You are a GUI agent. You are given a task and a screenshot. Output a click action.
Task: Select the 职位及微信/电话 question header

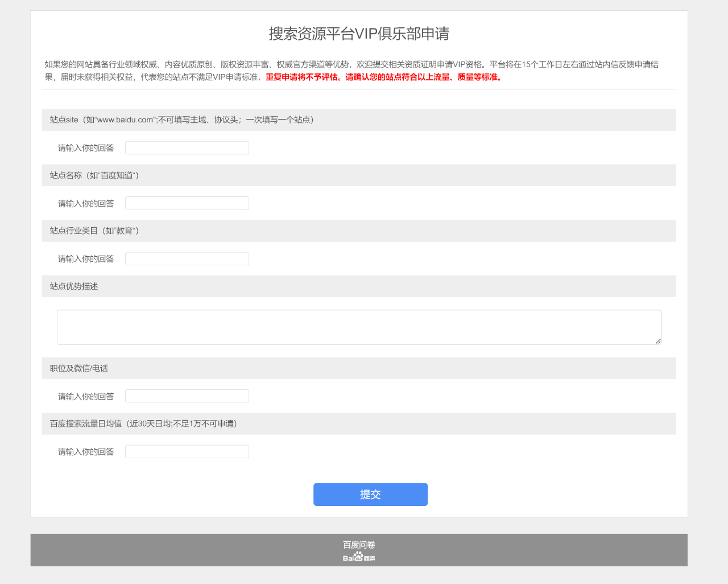coord(79,368)
